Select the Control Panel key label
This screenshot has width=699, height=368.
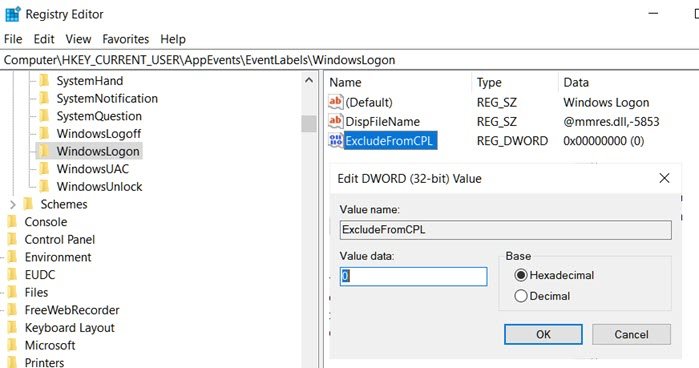pyautogui.click(x=60, y=239)
